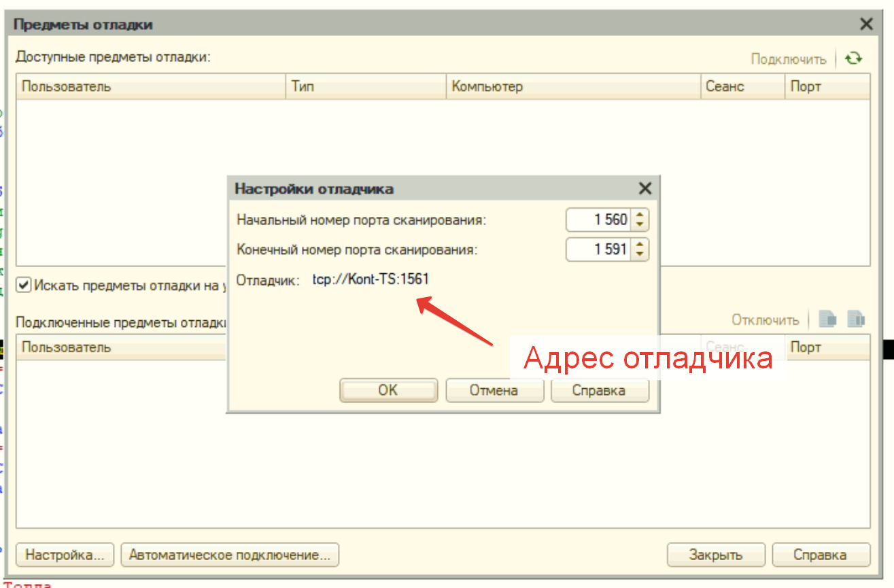This screenshot has height=588, width=894.
Task: Click the document-with-pause-bars icon beside Отключить
Action: click(855, 319)
